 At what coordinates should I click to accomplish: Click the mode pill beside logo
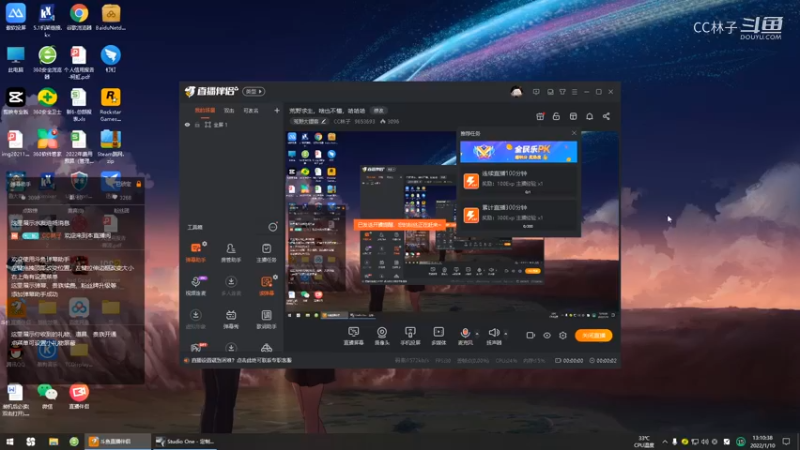click(x=254, y=91)
